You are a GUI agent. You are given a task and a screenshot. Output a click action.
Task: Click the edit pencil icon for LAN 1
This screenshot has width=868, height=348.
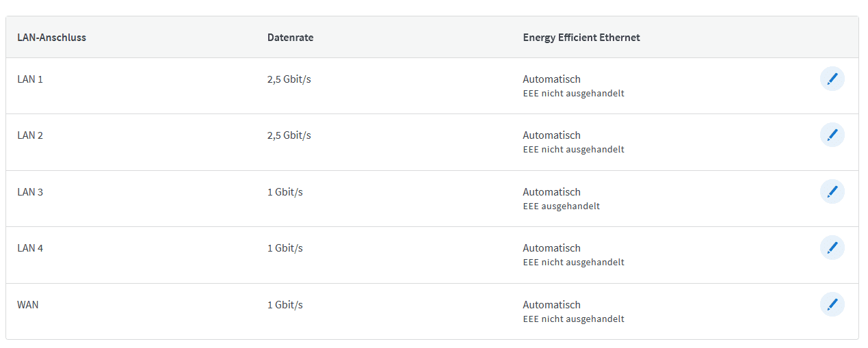pyautogui.click(x=832, y=79)
